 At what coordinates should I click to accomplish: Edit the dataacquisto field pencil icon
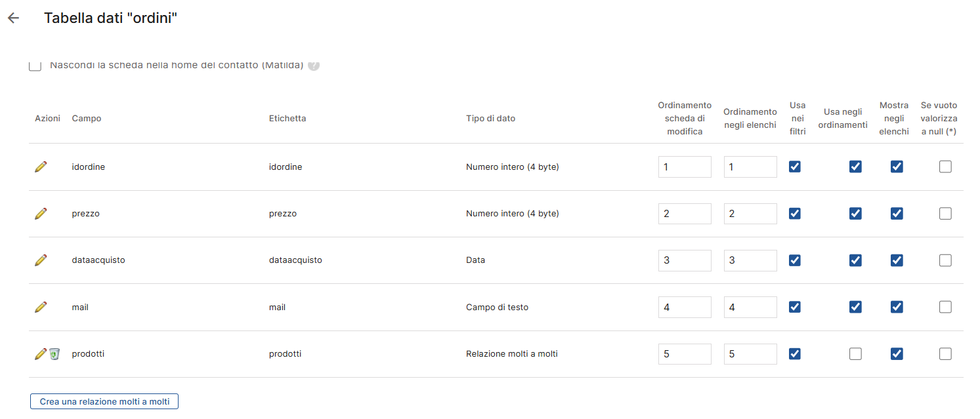pyautogui.click(x=41, y=260)
